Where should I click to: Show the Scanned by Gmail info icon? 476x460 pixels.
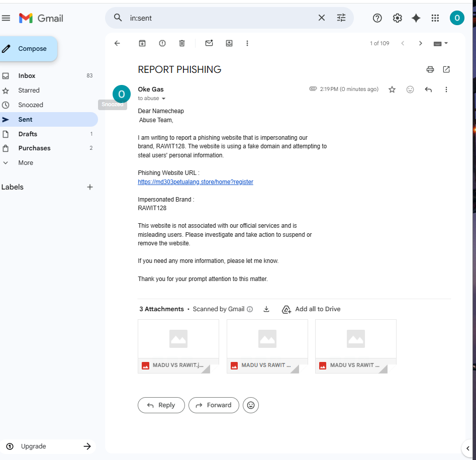pos(250,309)
